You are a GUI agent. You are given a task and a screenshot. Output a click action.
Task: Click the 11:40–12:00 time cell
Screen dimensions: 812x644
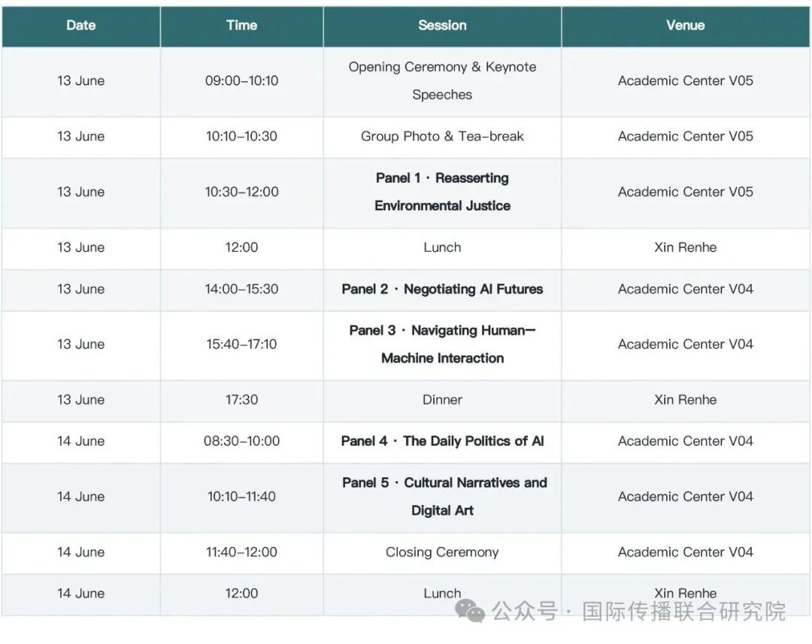click(x=241, y=552)
